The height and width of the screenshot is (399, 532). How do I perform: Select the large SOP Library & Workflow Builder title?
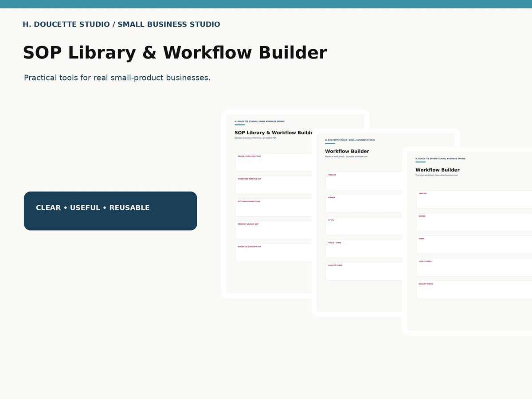click(x=175, y=52)
